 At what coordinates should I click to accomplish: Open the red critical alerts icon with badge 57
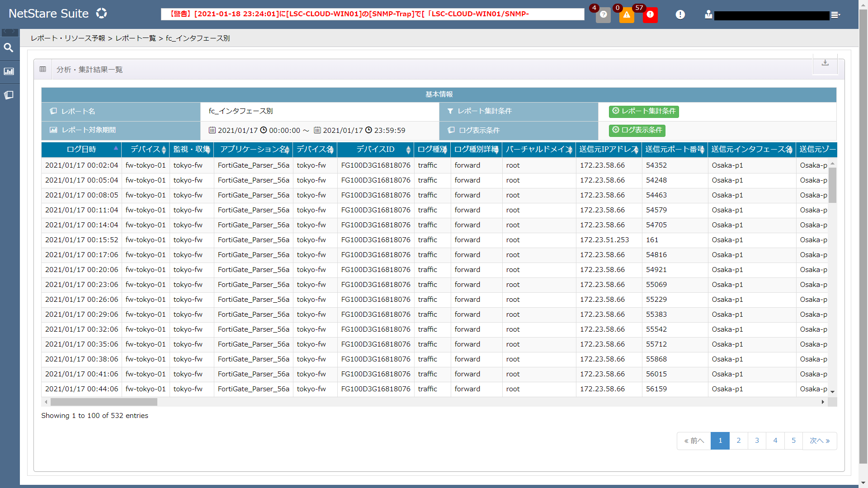point(650,15)
